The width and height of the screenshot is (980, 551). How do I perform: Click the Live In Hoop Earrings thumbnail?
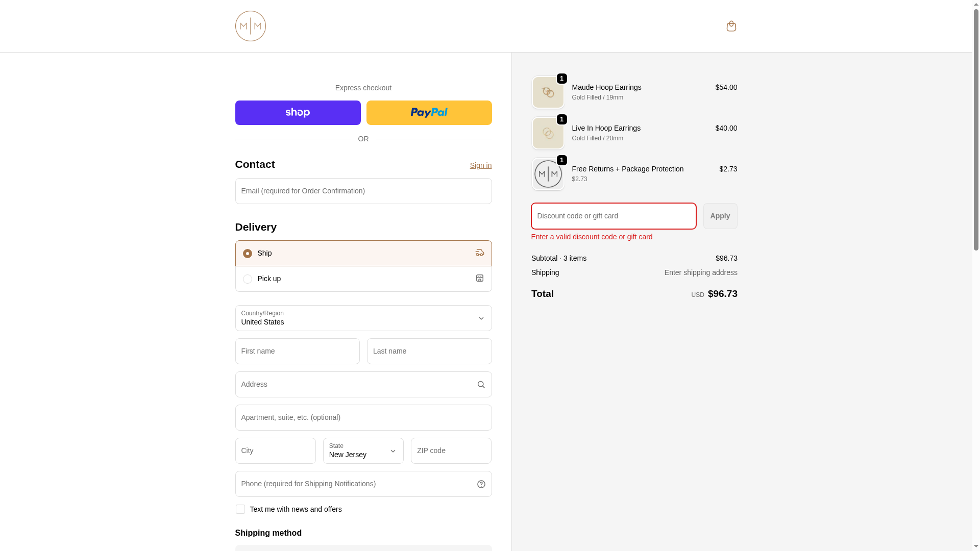[548, 133]
